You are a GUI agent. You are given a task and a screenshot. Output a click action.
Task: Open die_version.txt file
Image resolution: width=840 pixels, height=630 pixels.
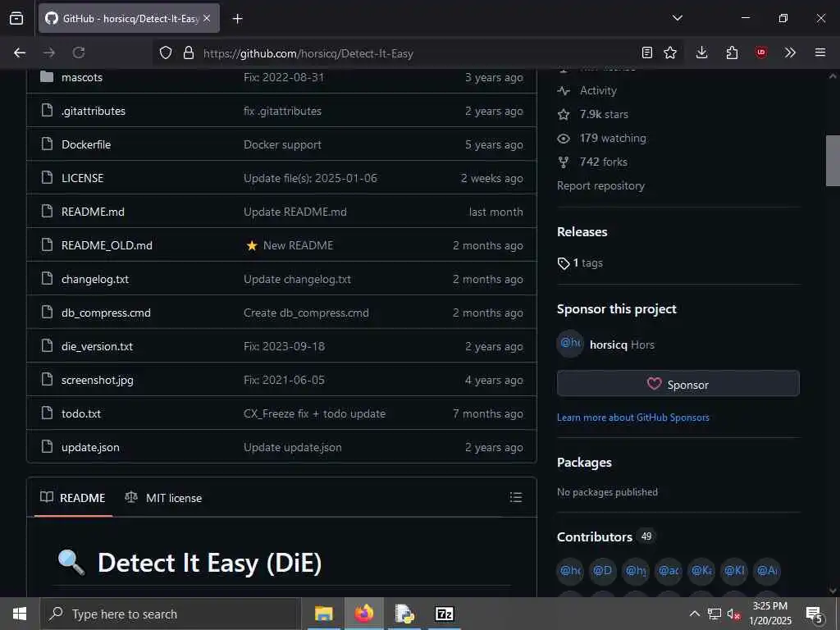click(x=97, y=347)
